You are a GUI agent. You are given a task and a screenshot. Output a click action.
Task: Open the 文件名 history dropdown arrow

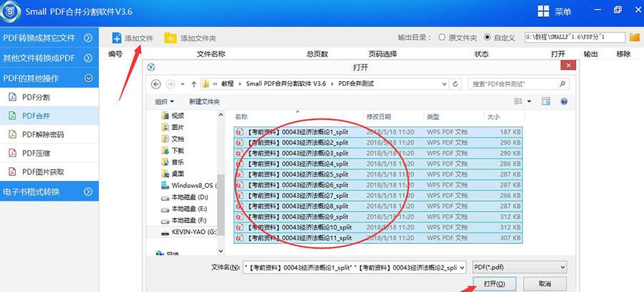[x=462, y=268]
